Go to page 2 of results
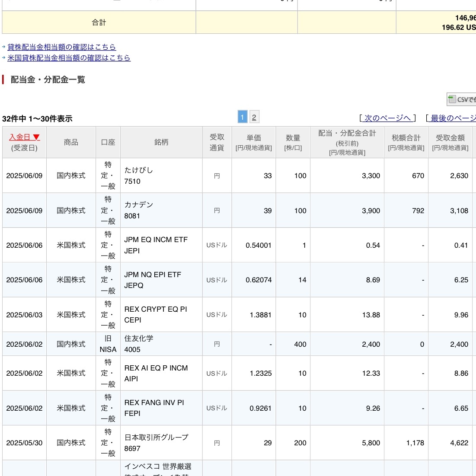This screenshot has height=476, width=476. 254,117
